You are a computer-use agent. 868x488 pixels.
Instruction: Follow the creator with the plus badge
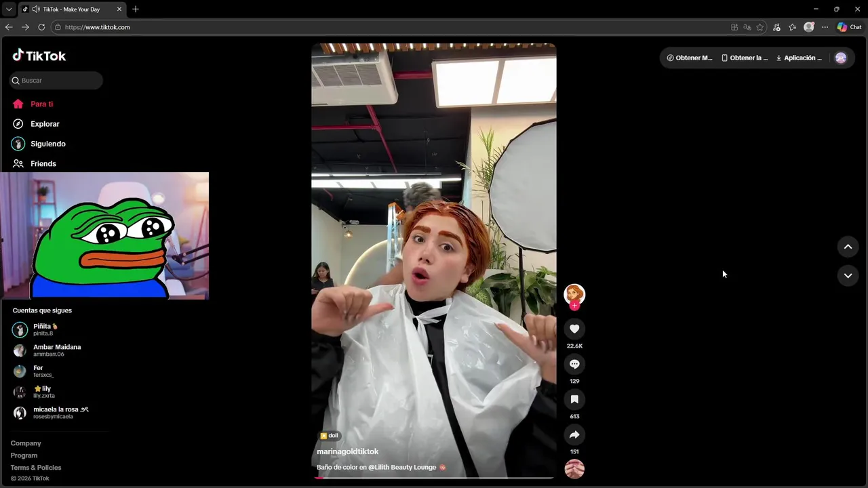(574, 306)
